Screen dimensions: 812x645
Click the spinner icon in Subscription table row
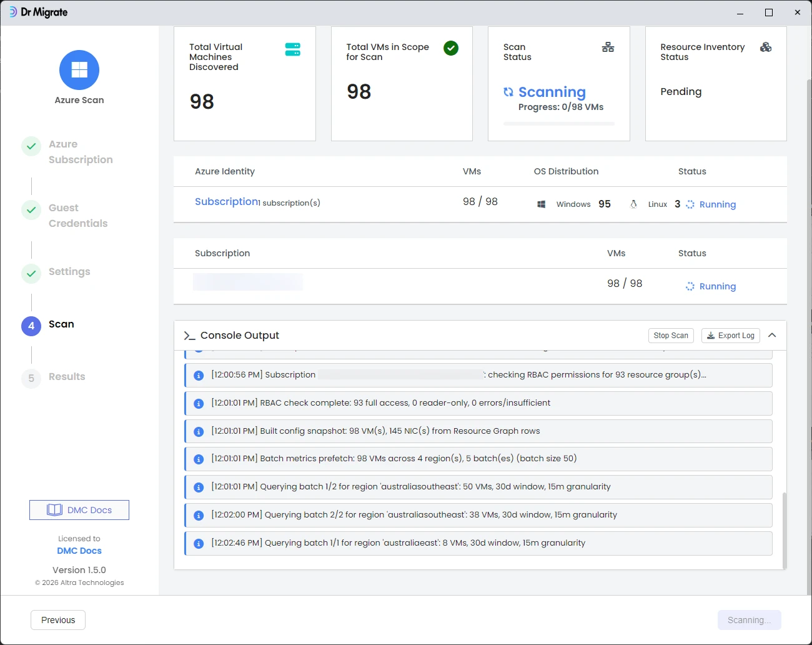coord(690,286)
